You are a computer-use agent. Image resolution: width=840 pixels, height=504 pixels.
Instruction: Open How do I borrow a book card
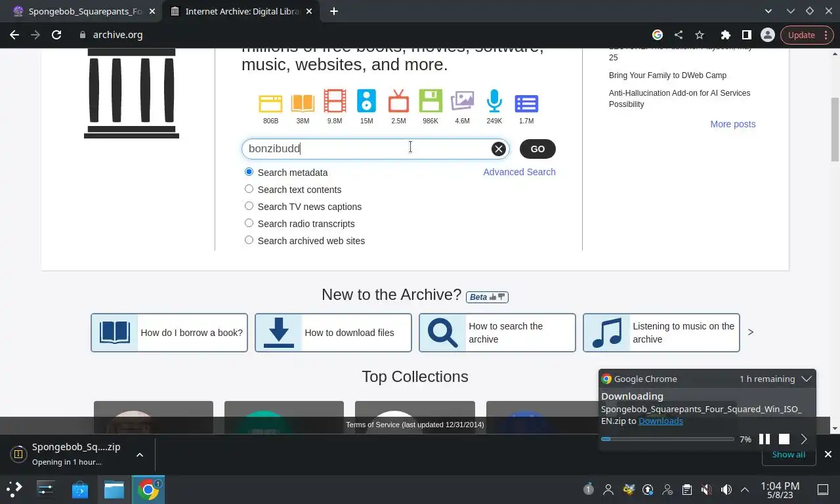(x=169, y=333)
